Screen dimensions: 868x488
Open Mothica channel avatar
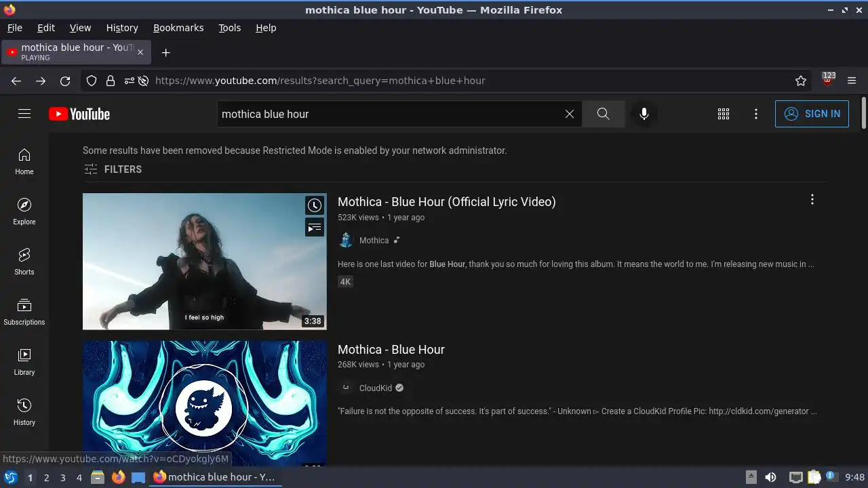pos(346,240)
